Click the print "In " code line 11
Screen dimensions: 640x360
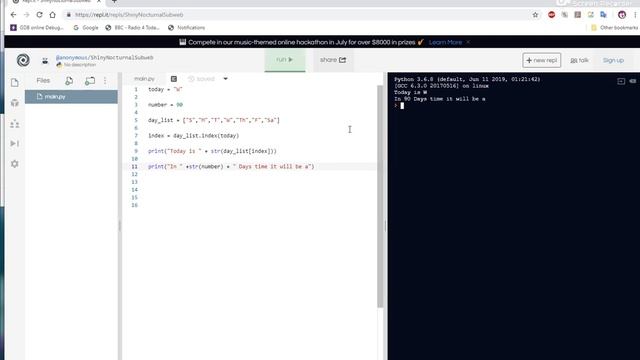click(x=231, y=167)
